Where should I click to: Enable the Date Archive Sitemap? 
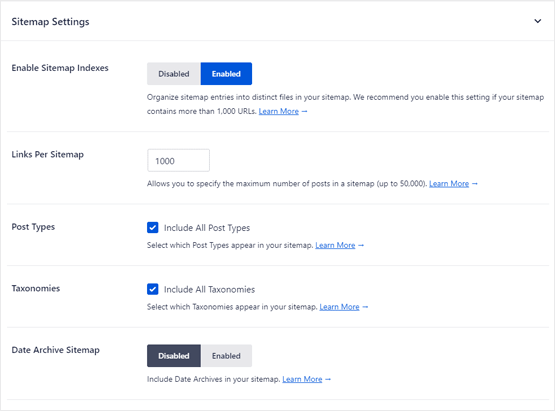pyautogui.click(x=226, y=356)
